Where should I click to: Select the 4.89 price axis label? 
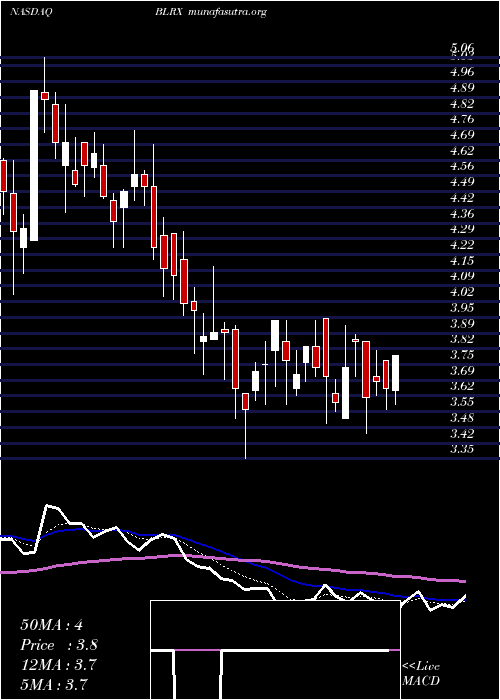pos(461,88)
